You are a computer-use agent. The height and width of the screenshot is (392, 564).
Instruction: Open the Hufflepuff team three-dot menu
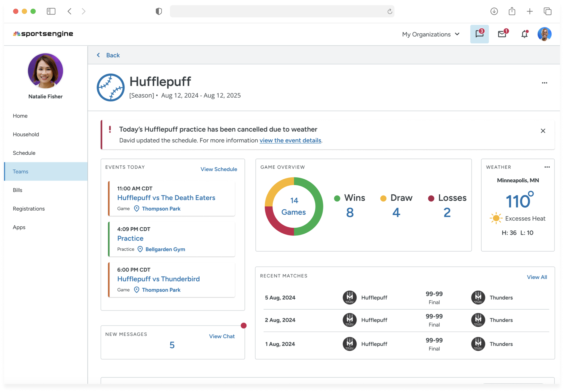[544, 83]
